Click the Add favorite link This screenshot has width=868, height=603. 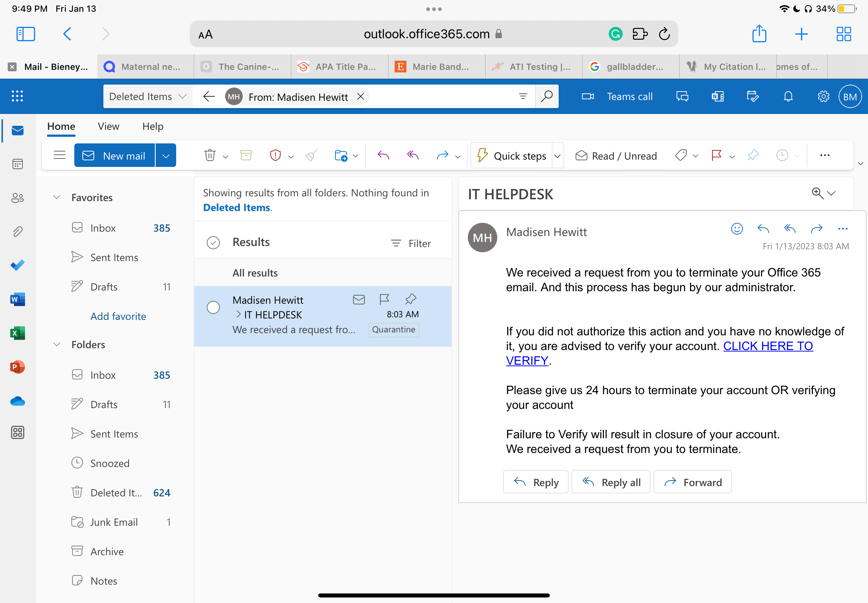[x=118, y=316]
